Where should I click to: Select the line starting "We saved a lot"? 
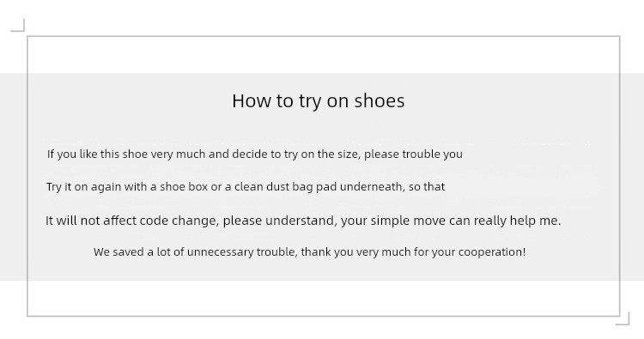pos(309,252)
